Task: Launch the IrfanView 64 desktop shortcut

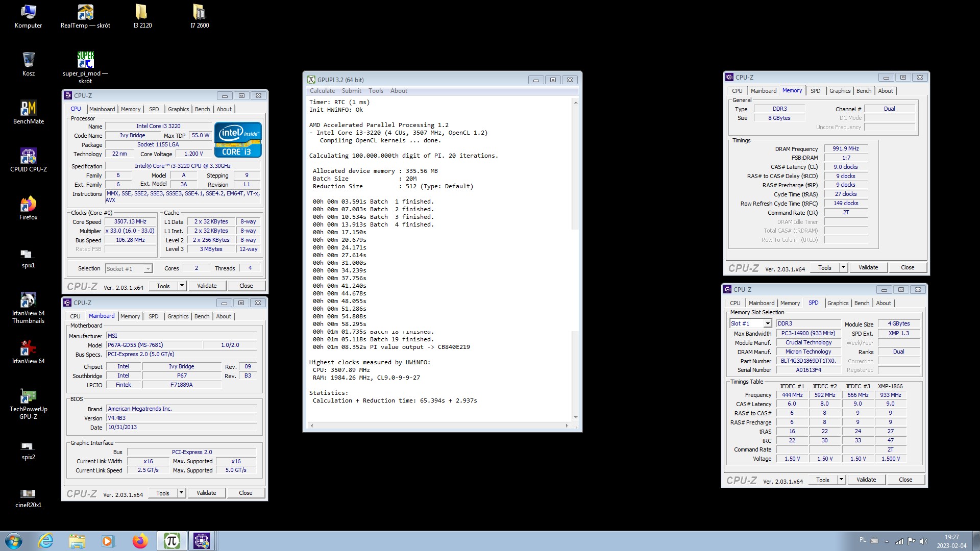Action: click(29, 352)
